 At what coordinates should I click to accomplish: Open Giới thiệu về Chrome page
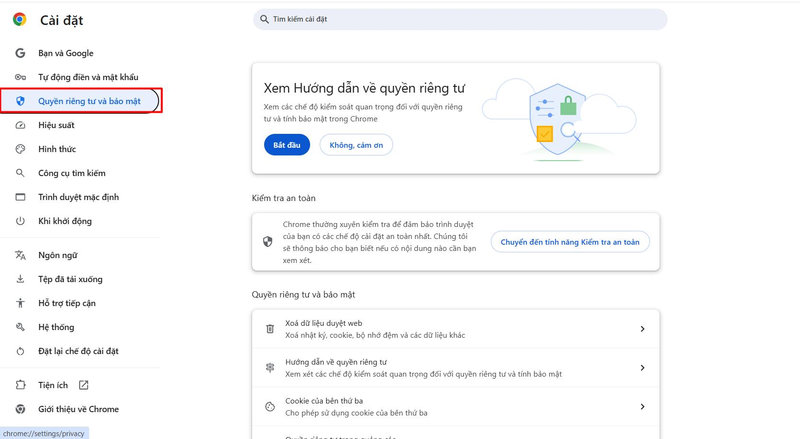(x=79, y=409)
